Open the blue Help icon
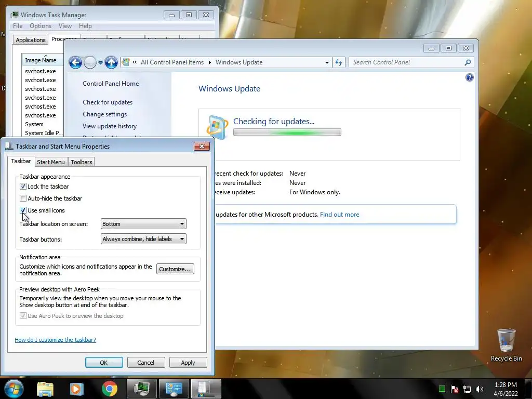The height and width of the screenshot is (399, 532). [469, 78]
